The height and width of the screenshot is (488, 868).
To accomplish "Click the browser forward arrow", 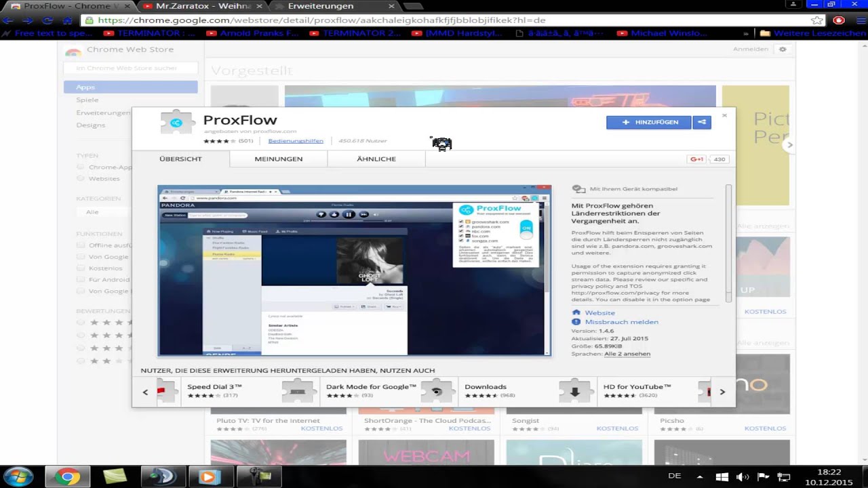I will tap(28, 20).
